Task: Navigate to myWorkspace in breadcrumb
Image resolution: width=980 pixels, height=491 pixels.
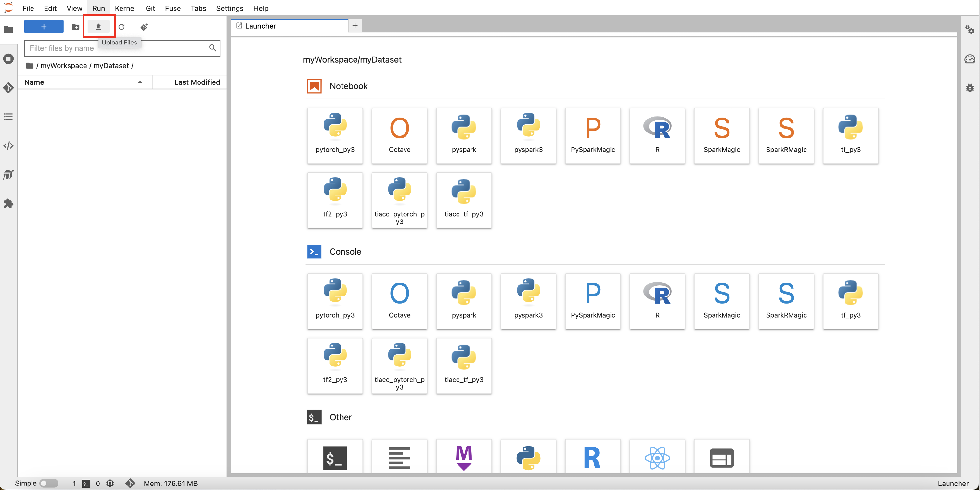Action: click(64, 65)
